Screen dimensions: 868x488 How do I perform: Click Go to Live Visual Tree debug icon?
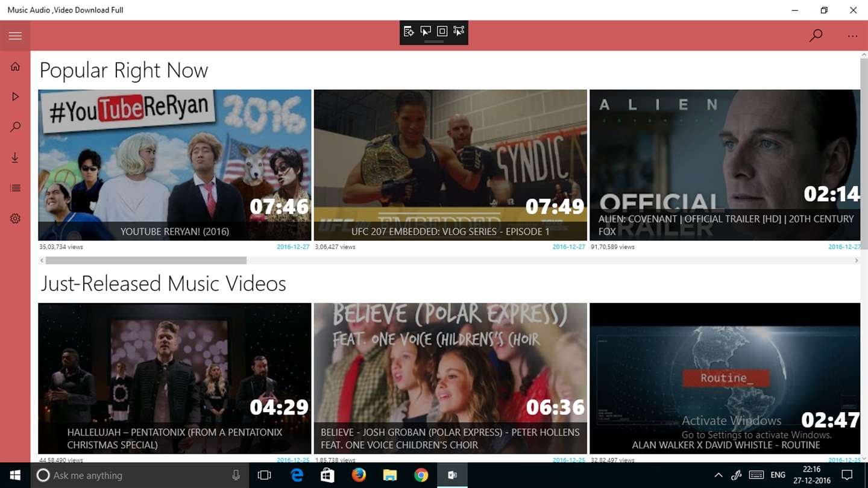[409, 31]
